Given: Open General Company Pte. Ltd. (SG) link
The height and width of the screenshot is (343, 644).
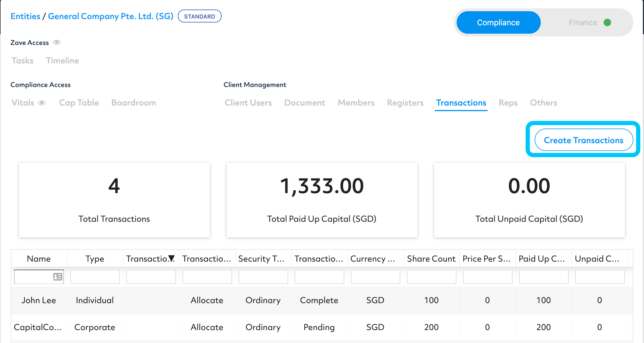Looking at the screenshot, I should (x=111, y=16).
